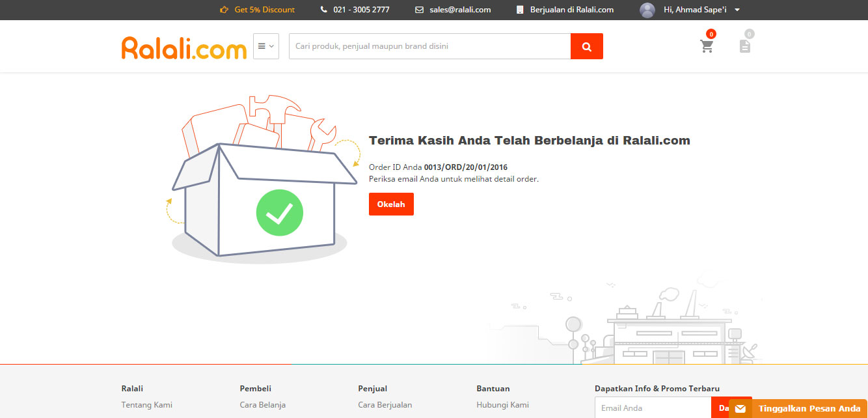
Task: Click the Ralali.com logo
Action: point(183,46)
